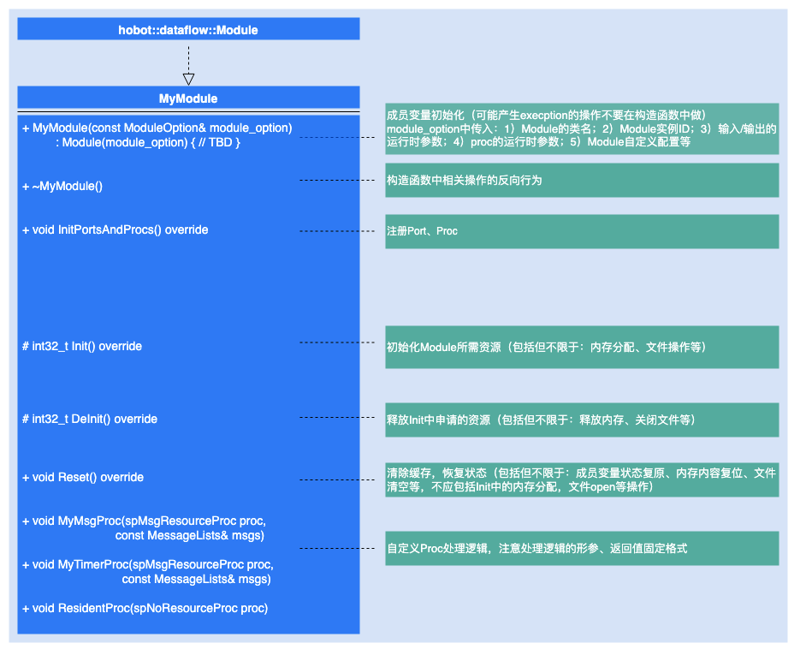The height and width of the screenshot is (655, 812).
Task: Click the green note reading 注册Port、Proc
Action: pyautogui.click(x=582, y=232)
